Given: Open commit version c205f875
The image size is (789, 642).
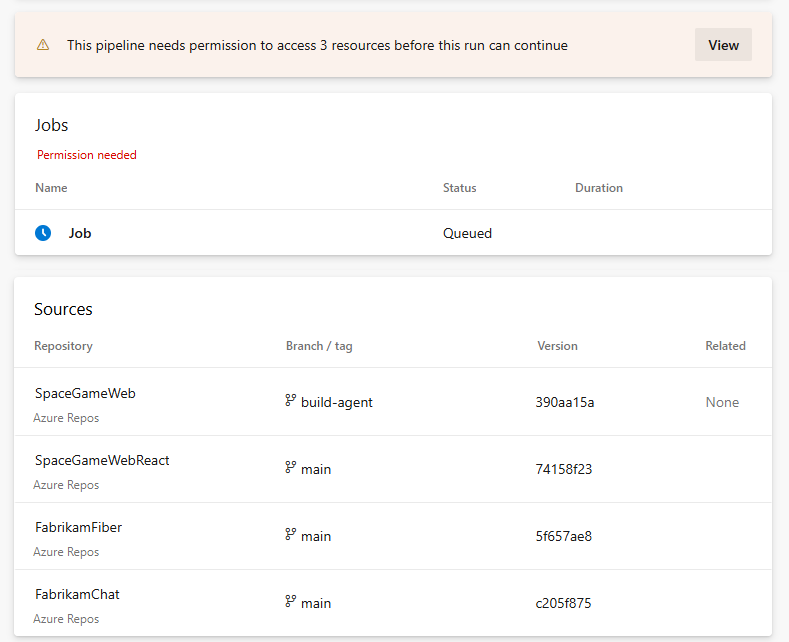Looking at the screenshot, I should pyautogui.click(x=565, y=603).
